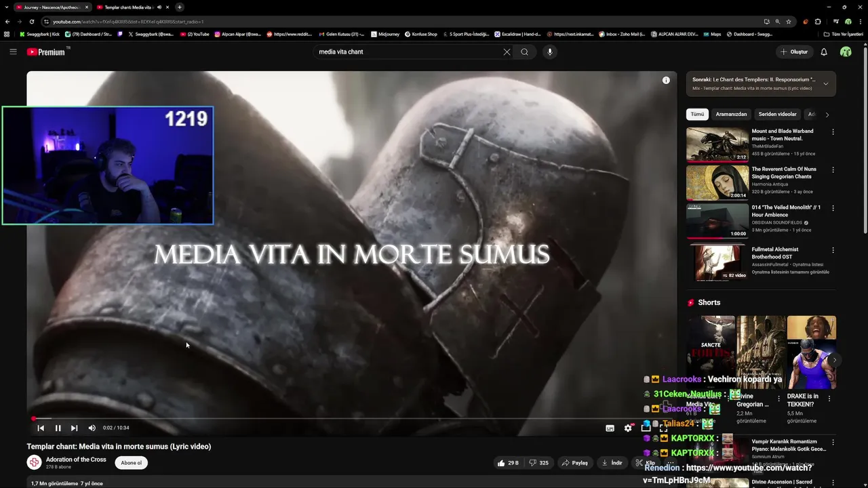Image resolution: width=868 pixels, height=488 pixels.
Task: Submit search with the magnifier button
Action: click(524, 52)
